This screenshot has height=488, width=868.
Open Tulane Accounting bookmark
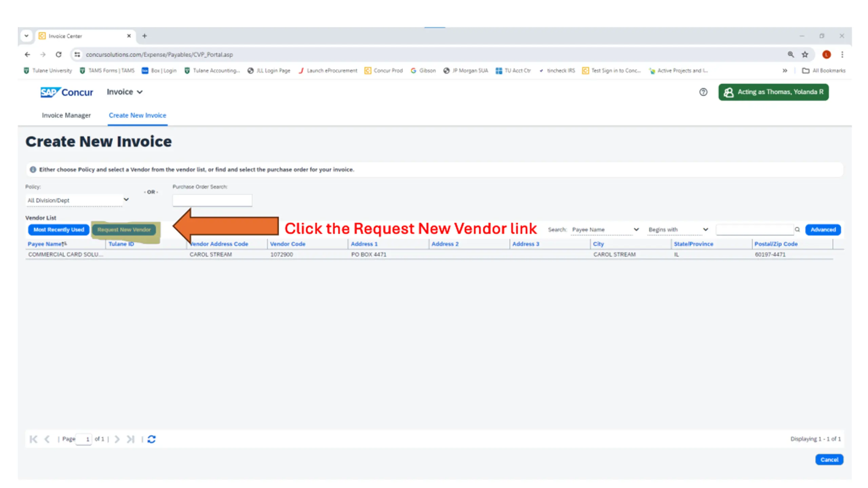[212, 70]
